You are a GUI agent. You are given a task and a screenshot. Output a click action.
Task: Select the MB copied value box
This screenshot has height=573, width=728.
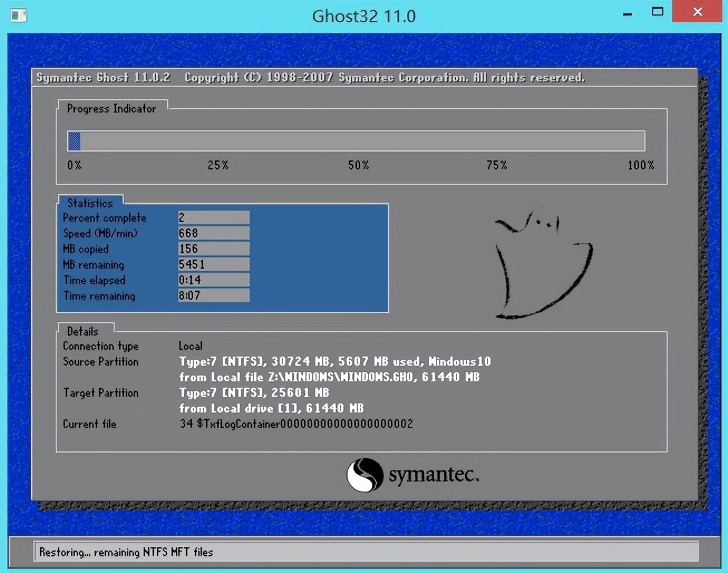pyautogui.click(x=213, y=249)
